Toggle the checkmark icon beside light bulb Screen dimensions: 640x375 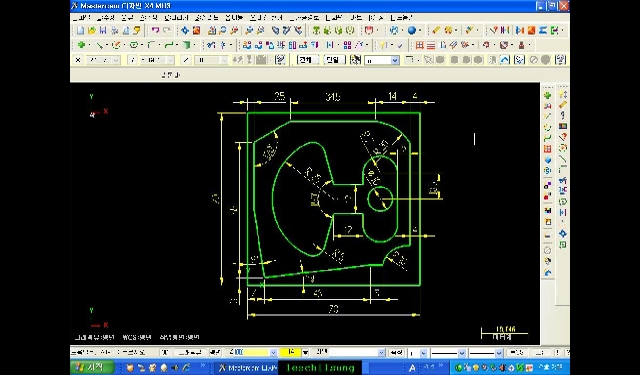[x=400, y=45]
